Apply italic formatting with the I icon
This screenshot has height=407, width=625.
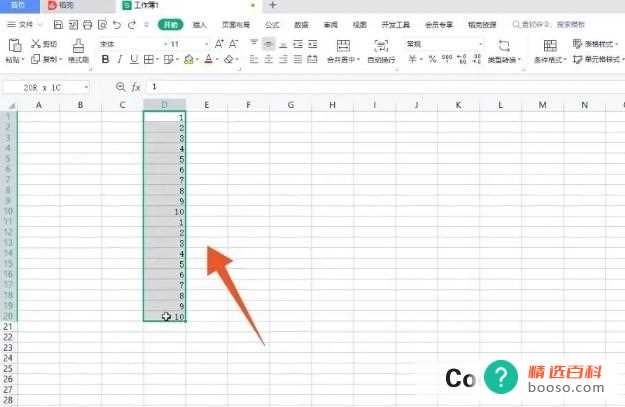pos(122,60)
